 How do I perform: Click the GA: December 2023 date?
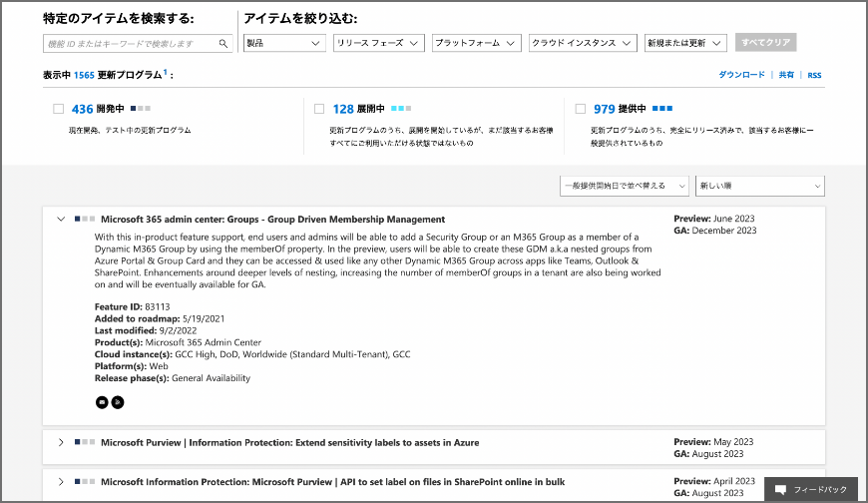[x=715, y=231]
